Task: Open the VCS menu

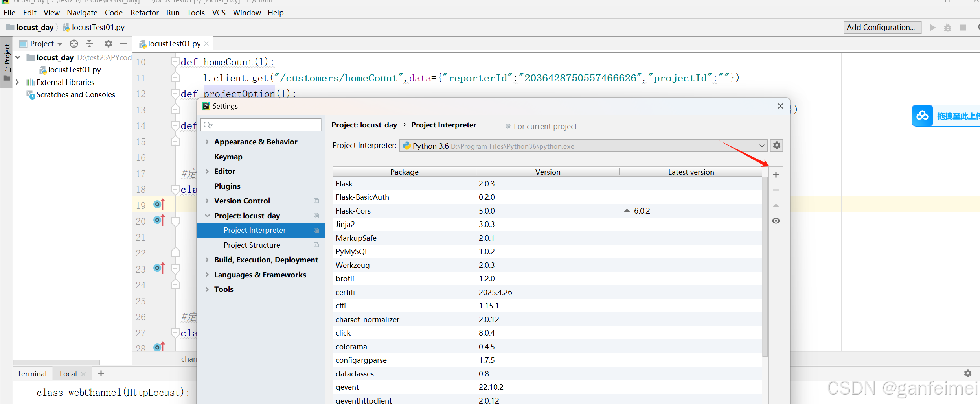Action: 219,13
